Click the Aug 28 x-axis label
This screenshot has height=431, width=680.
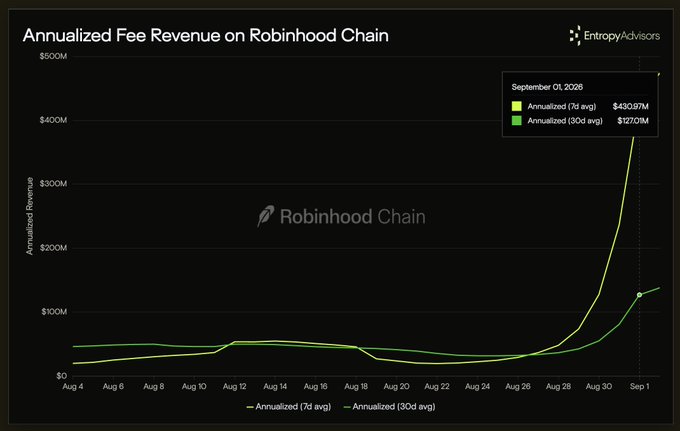click(x=558, y=386)
